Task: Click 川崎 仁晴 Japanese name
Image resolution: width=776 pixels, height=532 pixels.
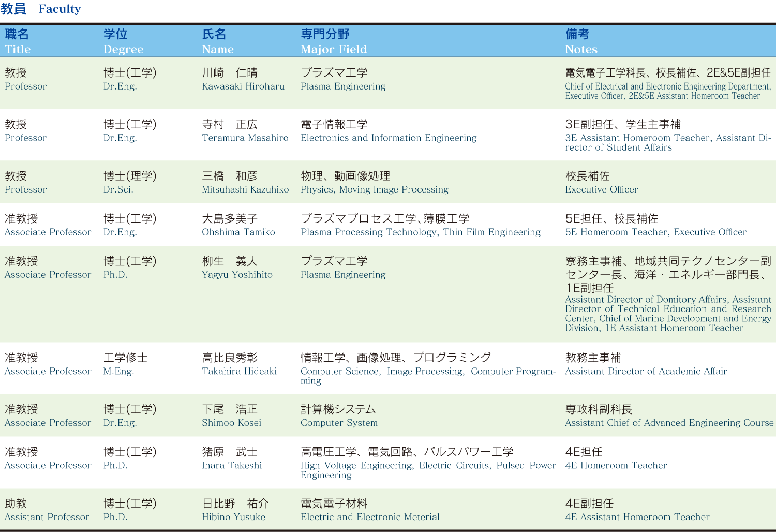Action: tap(230, 73)
